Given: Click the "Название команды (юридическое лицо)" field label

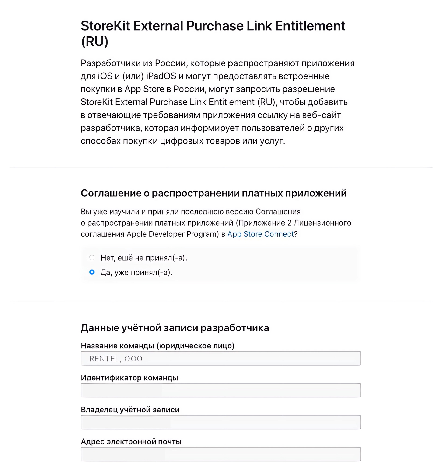Looking at the screenshot, I should coord(157,345).
